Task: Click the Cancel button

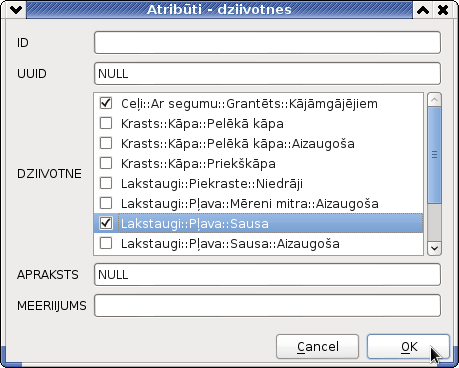Action: tap(317, 347)
